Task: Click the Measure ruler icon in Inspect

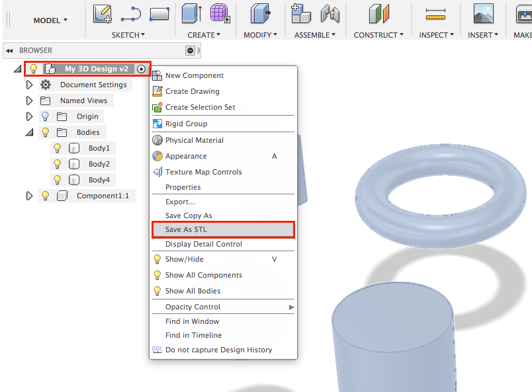Action: click(435, 14)
